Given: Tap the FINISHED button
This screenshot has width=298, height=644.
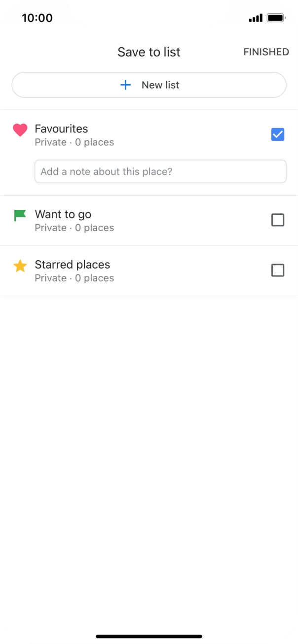Looking at the screenshot, I should tap(266, 52).
